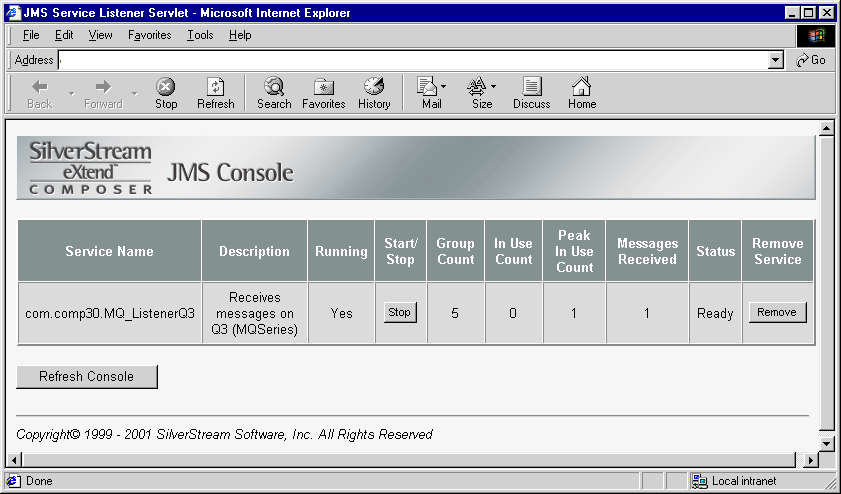Click the horizontal scrollbar left arrow

14,460
